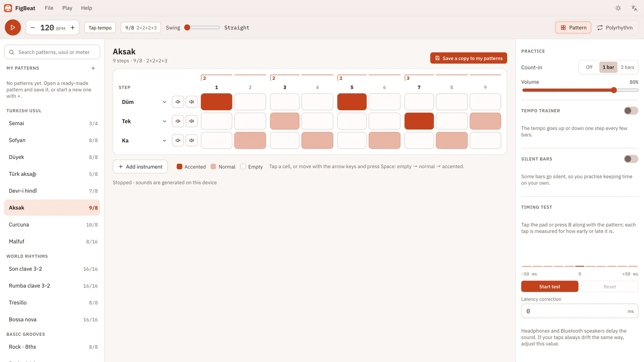
Task: Click the search magnifier icon
Action: 11,52
